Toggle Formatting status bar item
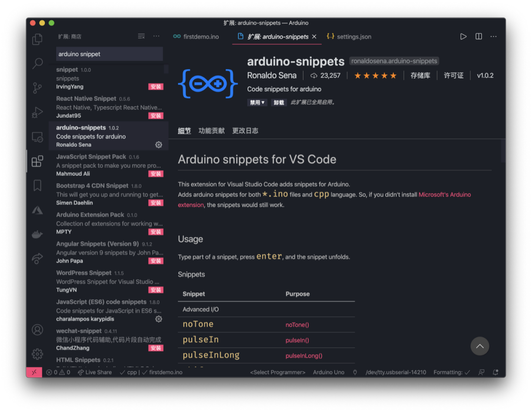This screenshot has height=412, width=532. [x=452, y=372]
